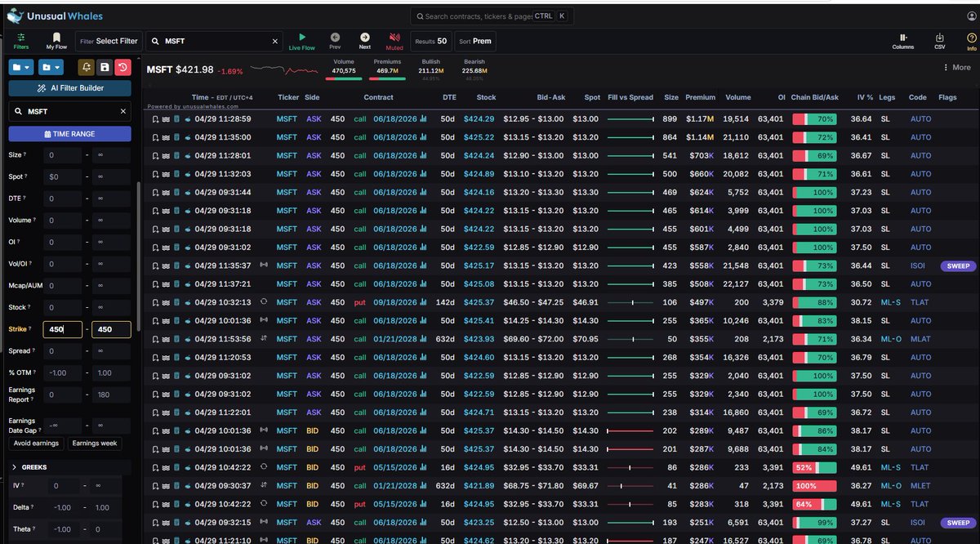Click Chain Bid/Ask 70% bar, 11:28:59 row
The width and height of the screenshot is (980, 544).
point(814,118)
